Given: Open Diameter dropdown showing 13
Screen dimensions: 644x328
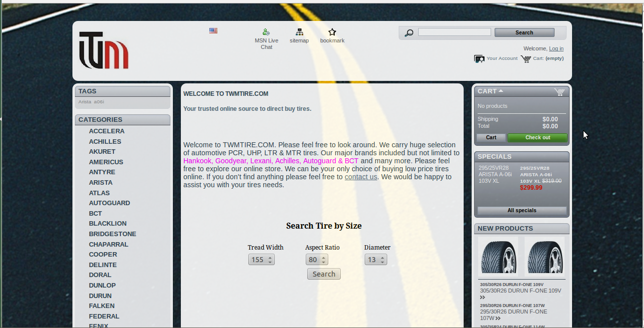Looking at the screenshot, I should [376, 260].
